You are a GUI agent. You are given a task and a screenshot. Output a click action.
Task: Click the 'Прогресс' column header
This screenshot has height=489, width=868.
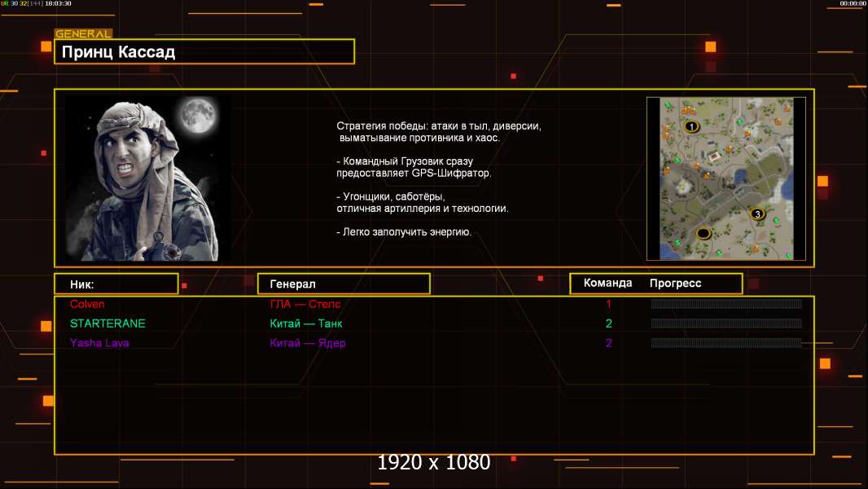675,284
